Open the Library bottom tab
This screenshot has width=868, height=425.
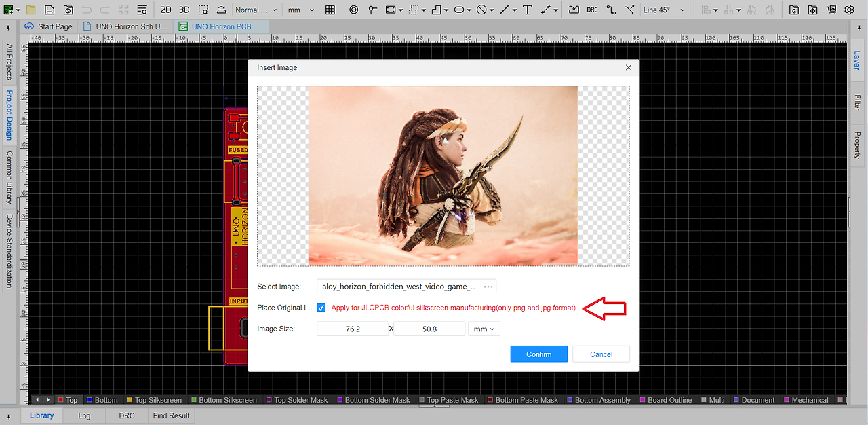[41, 415]
